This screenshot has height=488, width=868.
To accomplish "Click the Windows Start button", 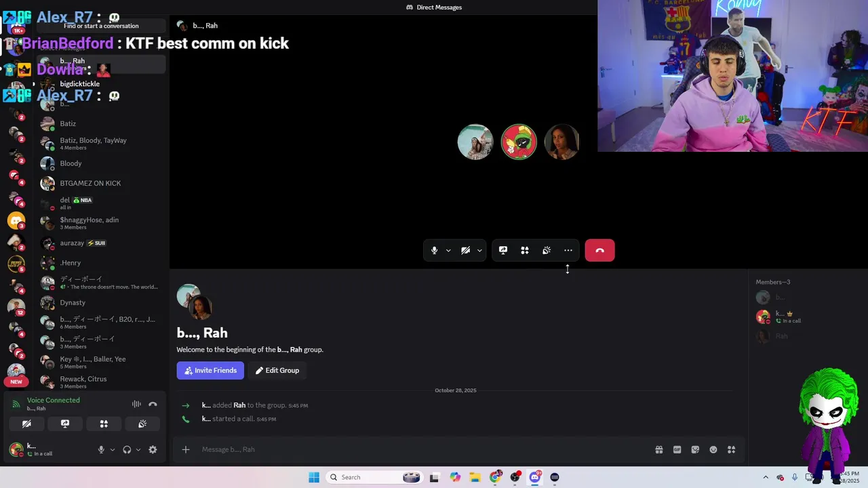I will pyautogui.click(x=314, y=477).
